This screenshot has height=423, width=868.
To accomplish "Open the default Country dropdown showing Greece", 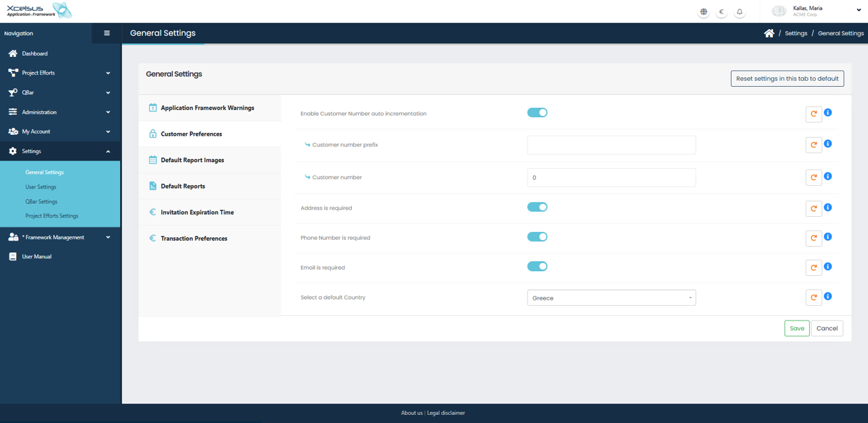I will click(611, 298).
